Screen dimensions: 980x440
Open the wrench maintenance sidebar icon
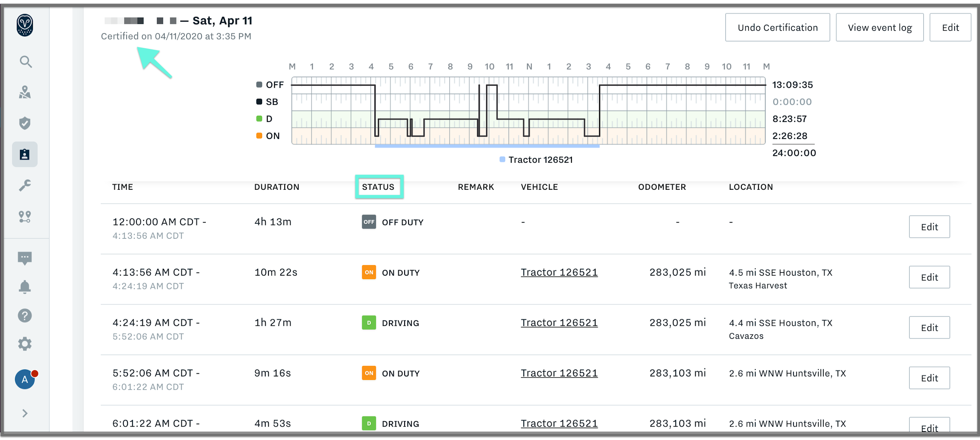pos(25,185)
